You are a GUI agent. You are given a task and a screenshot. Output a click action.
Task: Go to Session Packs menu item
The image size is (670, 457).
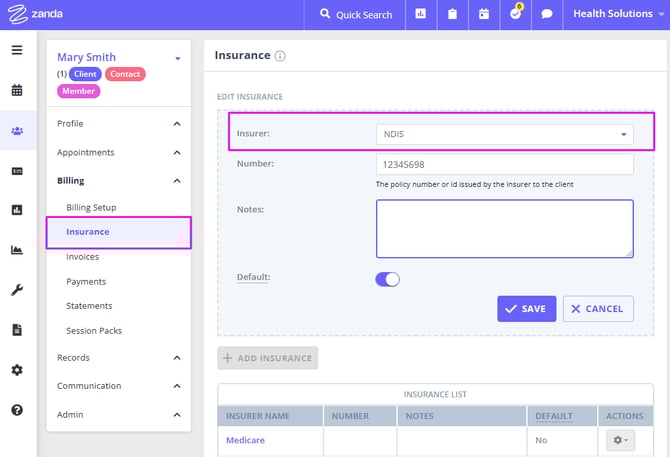tap(94, 331)
